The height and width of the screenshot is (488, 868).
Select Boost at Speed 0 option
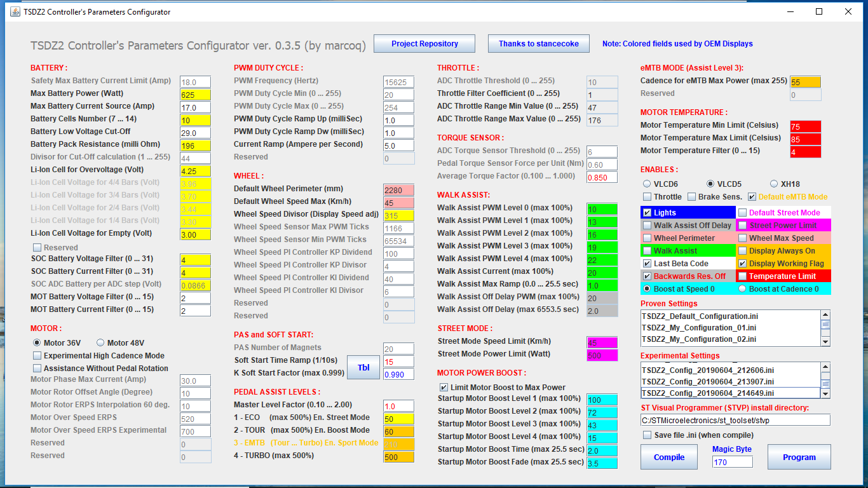point(647,288)
